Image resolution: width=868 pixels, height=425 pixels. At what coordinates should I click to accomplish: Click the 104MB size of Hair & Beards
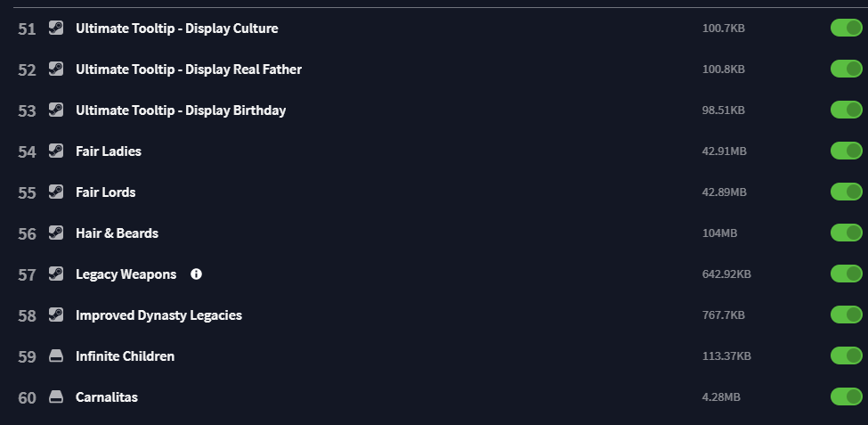pyautogui.click(x=719, y=233)
